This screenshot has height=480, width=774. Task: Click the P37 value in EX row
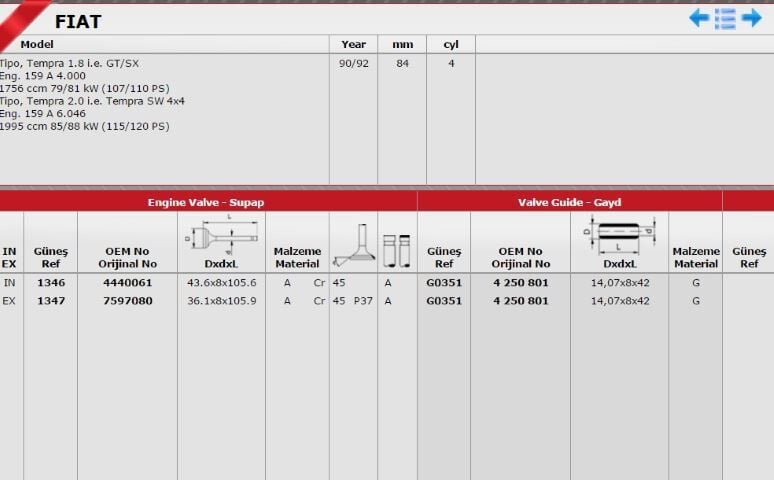click(363, 301)
